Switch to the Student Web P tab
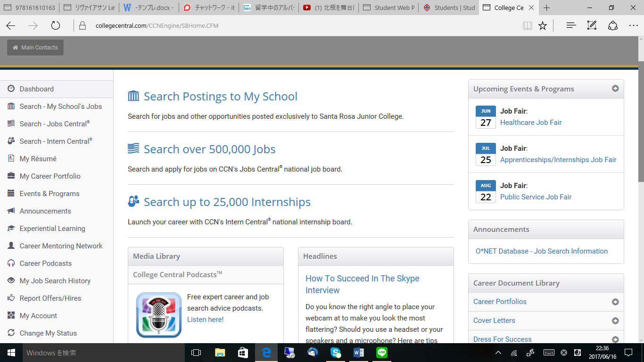The image size is (644, 362). click(389, 8)
